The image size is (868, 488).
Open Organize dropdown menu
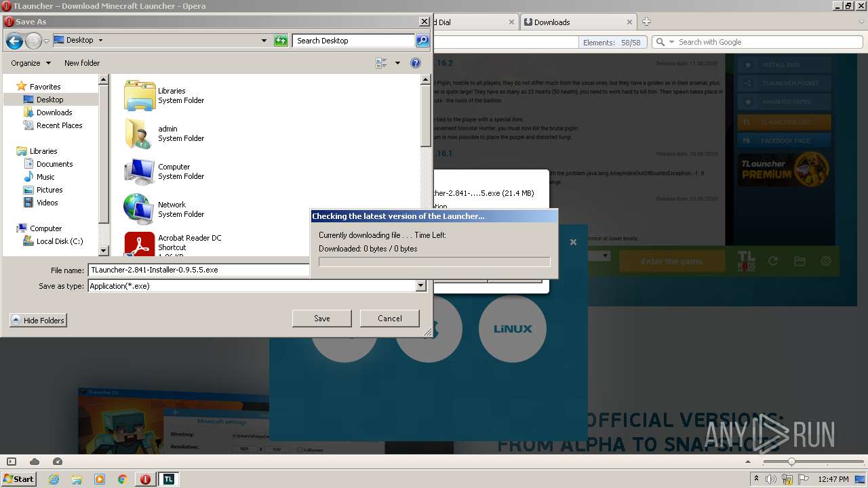coord(31,63)
